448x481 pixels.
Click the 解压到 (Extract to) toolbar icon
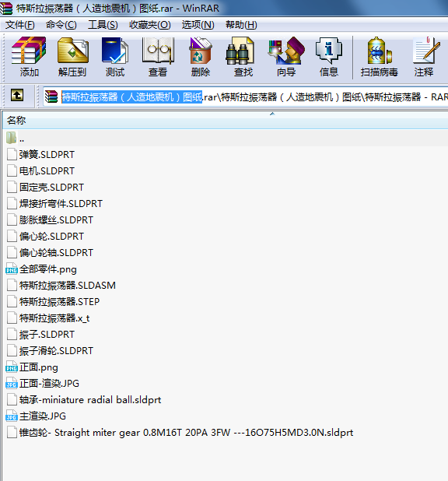pyautogui.click(x=72, y=51)
